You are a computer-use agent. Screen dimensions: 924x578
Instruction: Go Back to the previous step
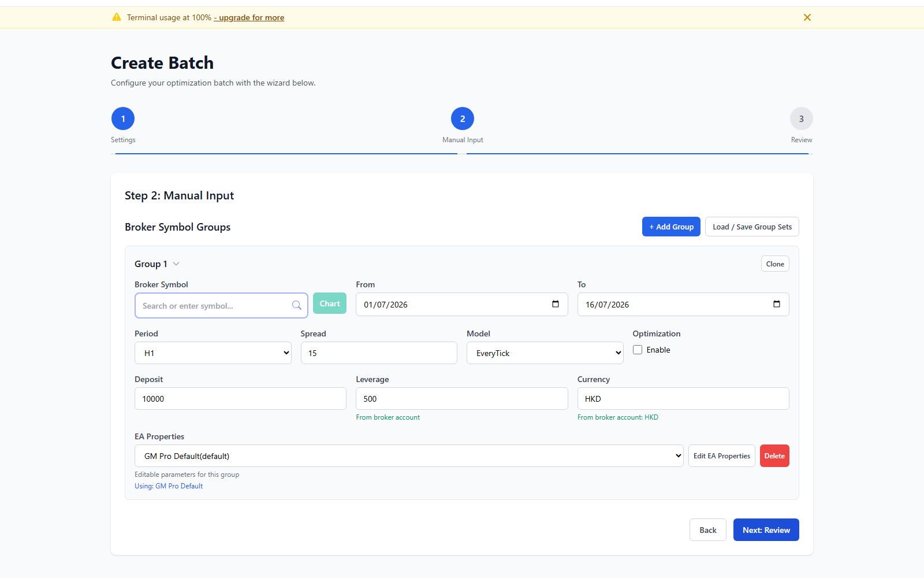click(x=708, y=530)
